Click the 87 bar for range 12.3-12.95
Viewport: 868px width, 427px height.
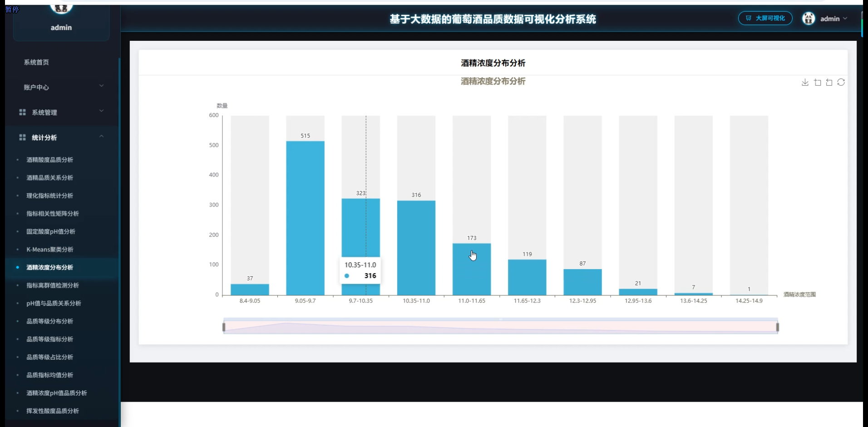tap(582, 282)
